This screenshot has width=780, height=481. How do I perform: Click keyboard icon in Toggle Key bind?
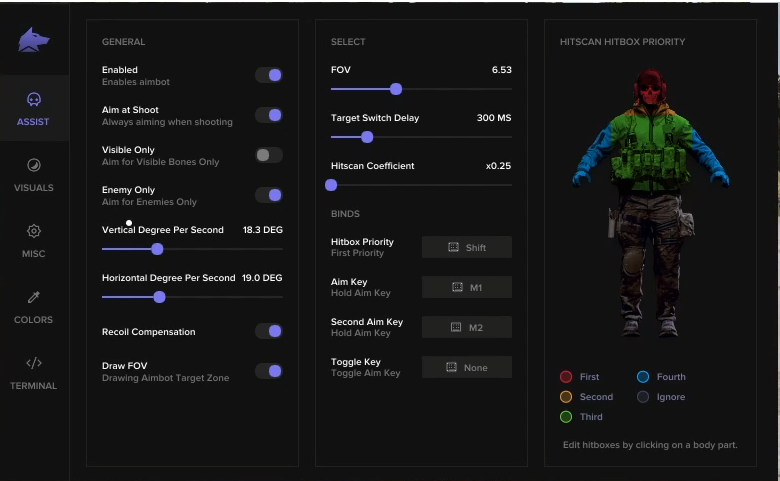click(451, 367)
